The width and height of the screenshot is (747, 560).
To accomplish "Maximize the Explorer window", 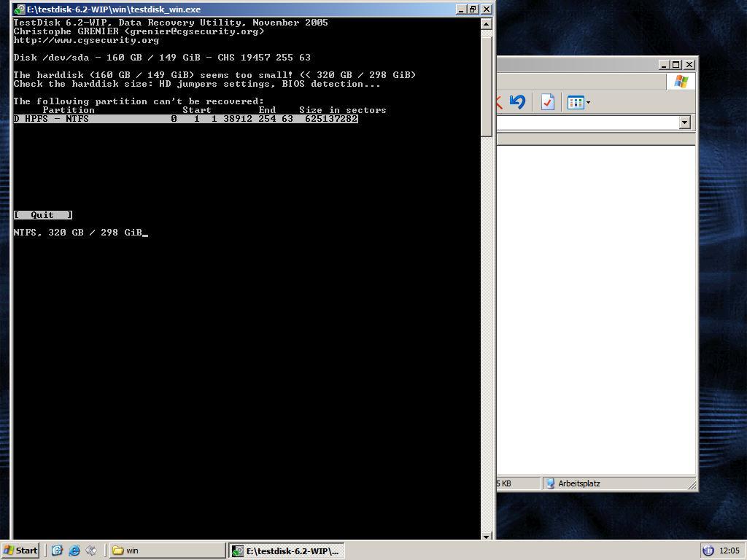I will 676,64.
